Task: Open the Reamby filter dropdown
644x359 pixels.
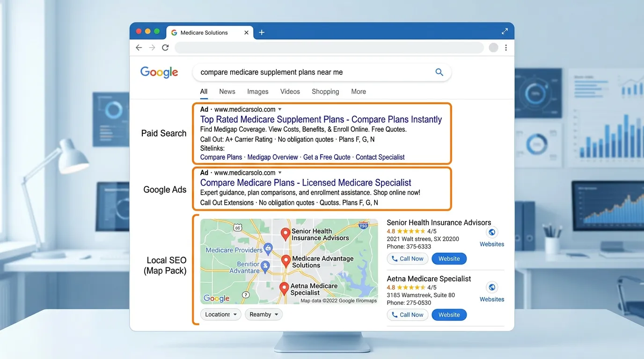Action: pyautogui.click(x=263, y=315)
